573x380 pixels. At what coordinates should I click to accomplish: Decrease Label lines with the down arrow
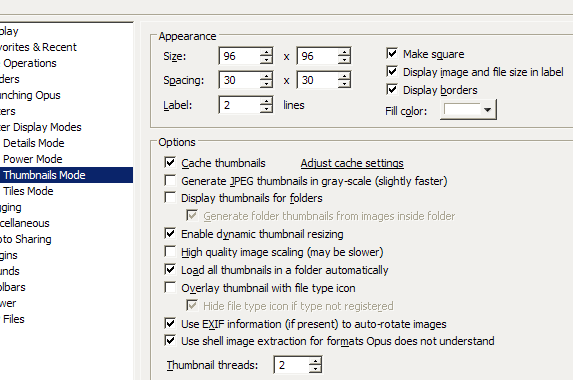pyautogui.click(x=266, y=109)
